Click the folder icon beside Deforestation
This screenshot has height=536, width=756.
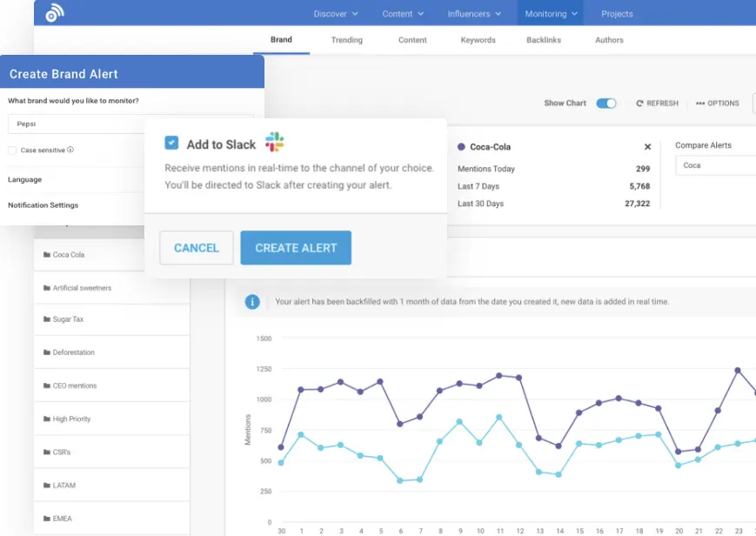[48, 353]
